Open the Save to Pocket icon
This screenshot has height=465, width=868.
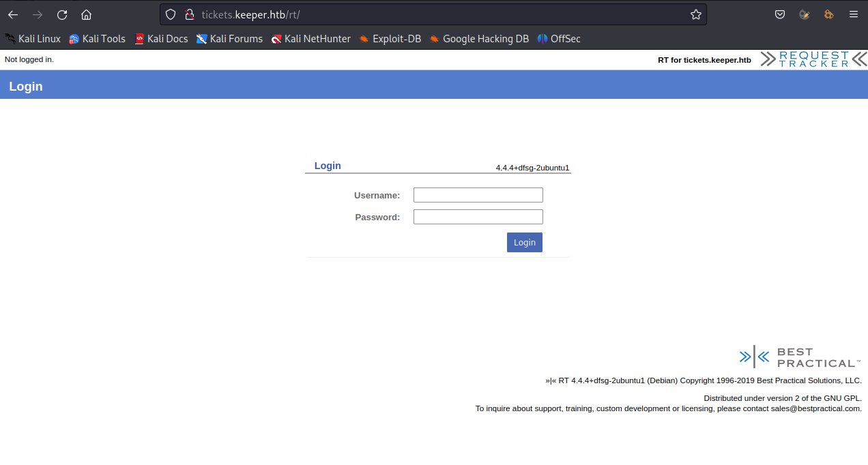[780, 14]
